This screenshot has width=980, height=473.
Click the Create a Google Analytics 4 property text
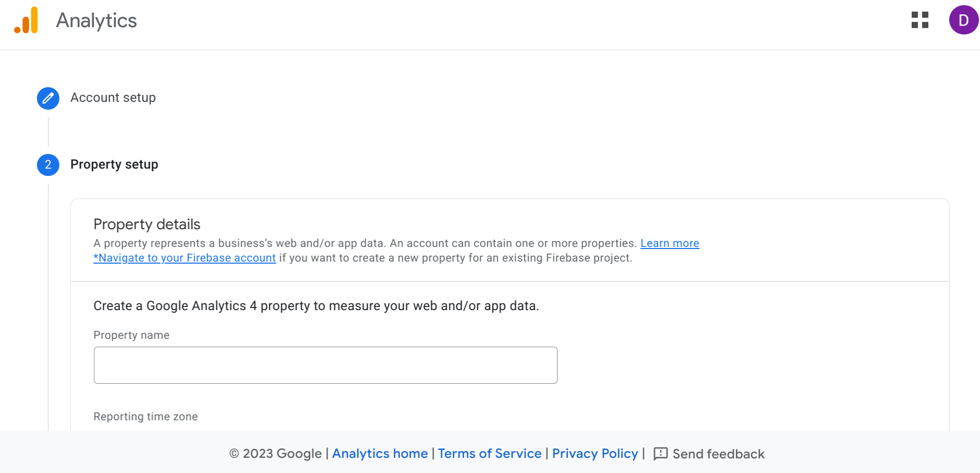[316, 306]
